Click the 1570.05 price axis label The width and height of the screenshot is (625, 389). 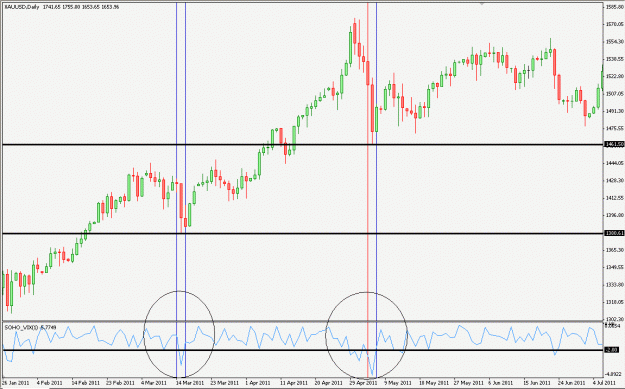pyautogui.click(x=615, y=24)
